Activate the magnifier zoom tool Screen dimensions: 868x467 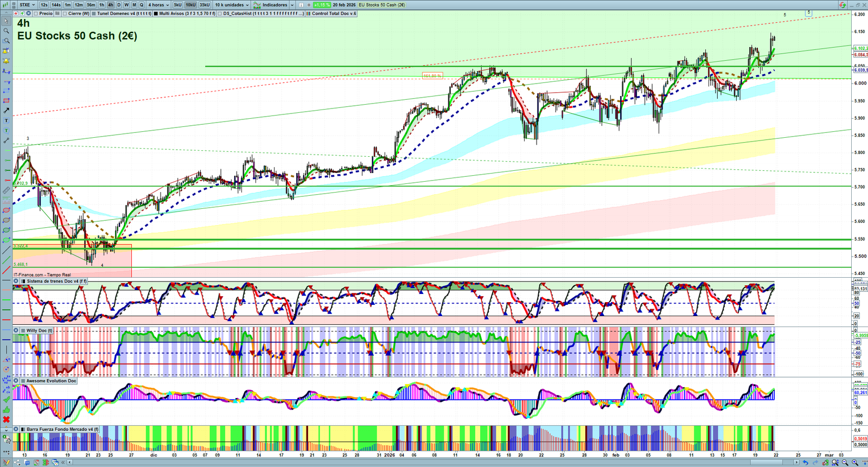point(6,31)
